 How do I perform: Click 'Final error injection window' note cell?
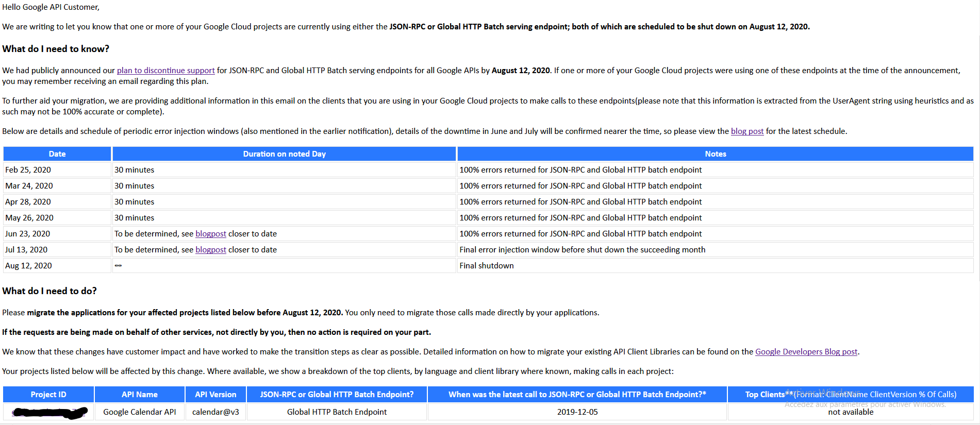coord(716,250)
